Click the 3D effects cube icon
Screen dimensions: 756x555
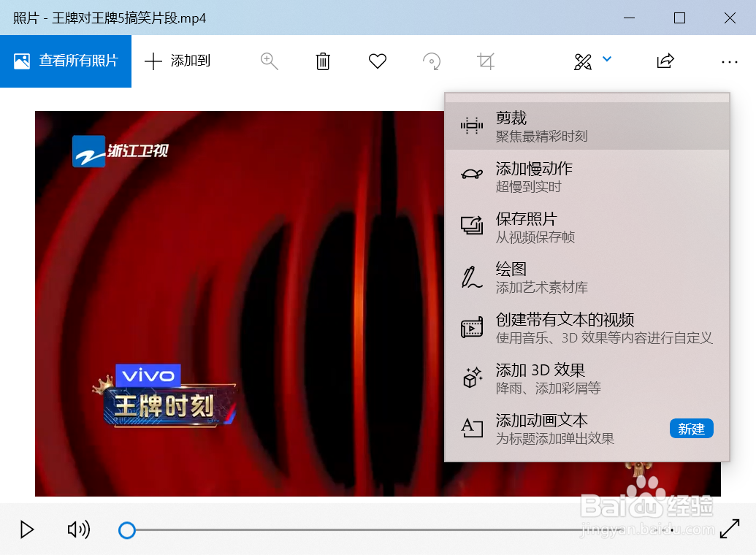(473, 378)
